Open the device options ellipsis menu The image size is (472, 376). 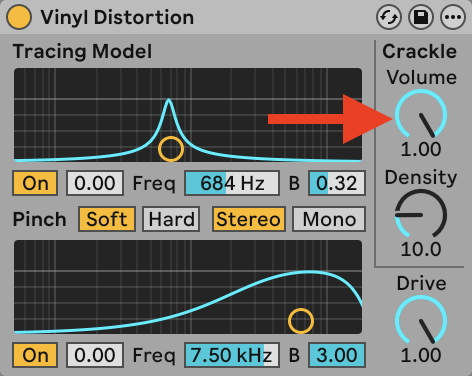point(453,17)
